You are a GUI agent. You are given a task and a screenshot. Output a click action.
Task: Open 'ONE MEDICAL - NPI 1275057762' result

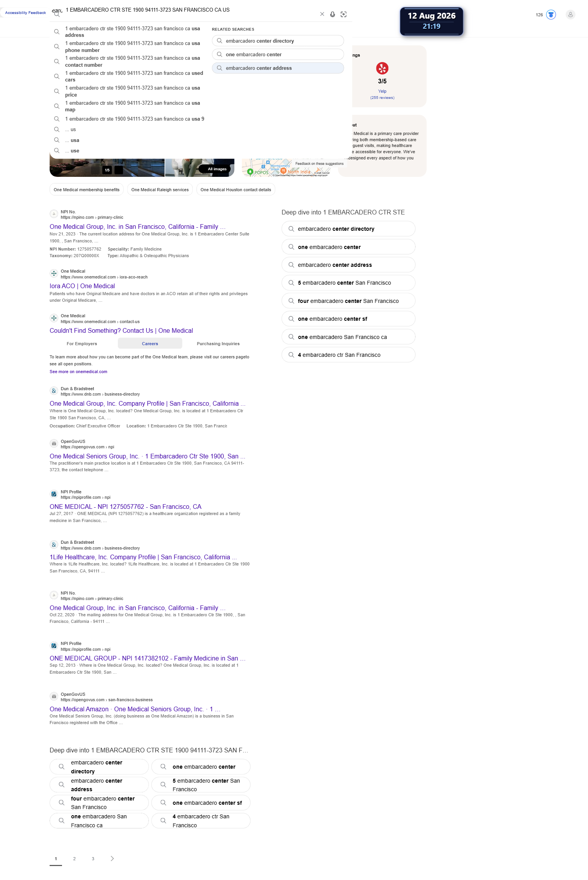126,507
